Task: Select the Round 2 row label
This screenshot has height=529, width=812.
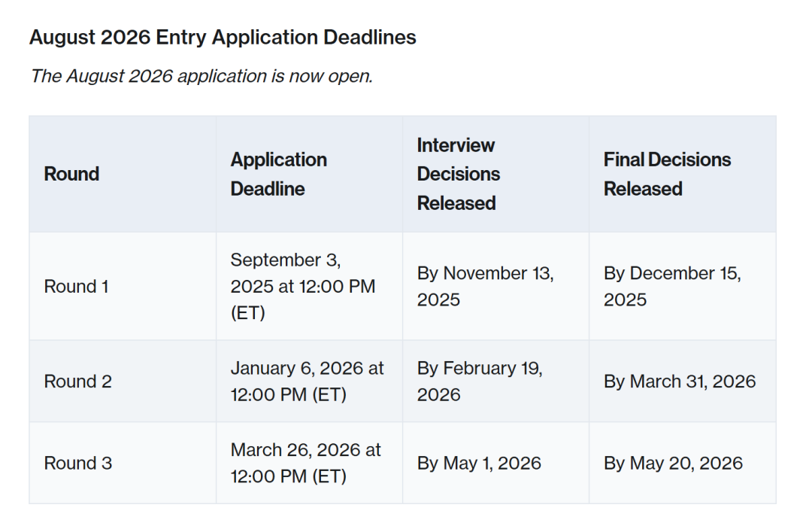Action: [77, 382]
